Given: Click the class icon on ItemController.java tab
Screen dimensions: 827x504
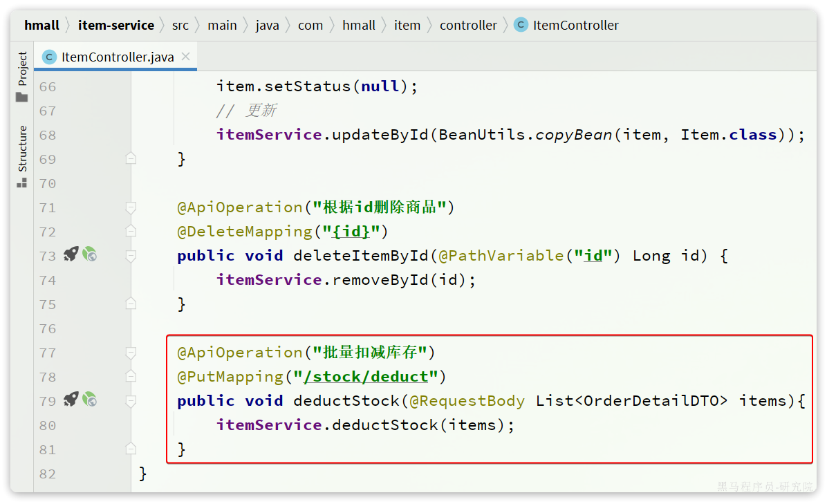Looking at the screenshot, I should 49,57.
